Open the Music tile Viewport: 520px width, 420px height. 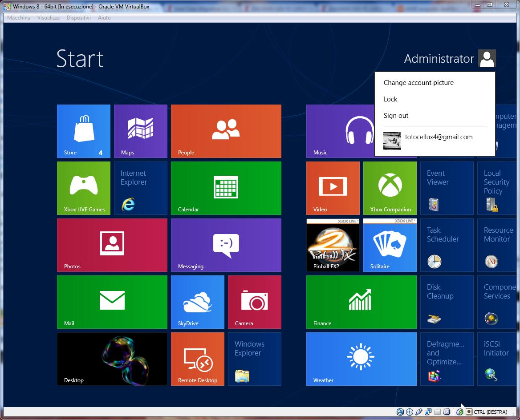click(x=340, y=131)
